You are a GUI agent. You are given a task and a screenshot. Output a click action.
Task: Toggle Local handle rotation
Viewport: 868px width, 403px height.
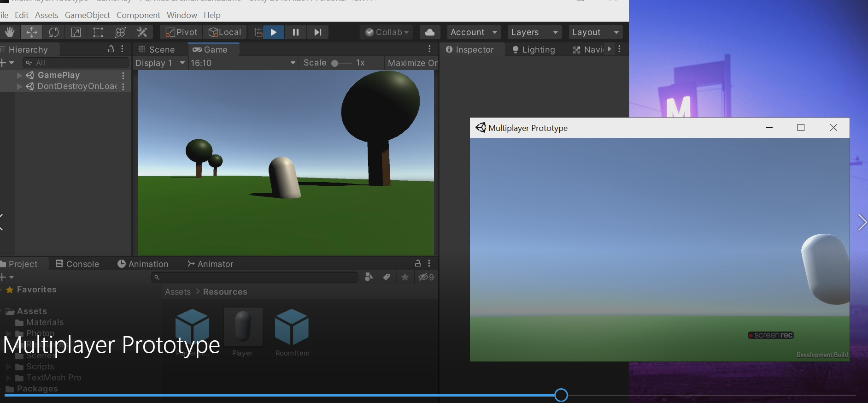pos(225,32)
